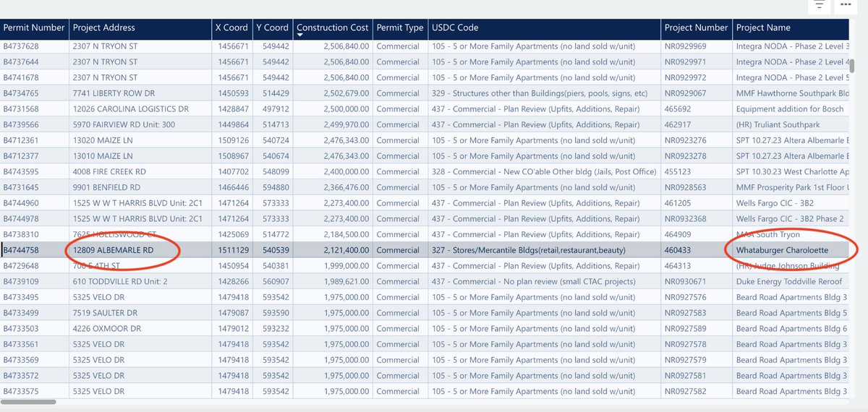Click project name (HR) Truliant Southpark
The image size is (868, 412).
click(x=778, y=124)
